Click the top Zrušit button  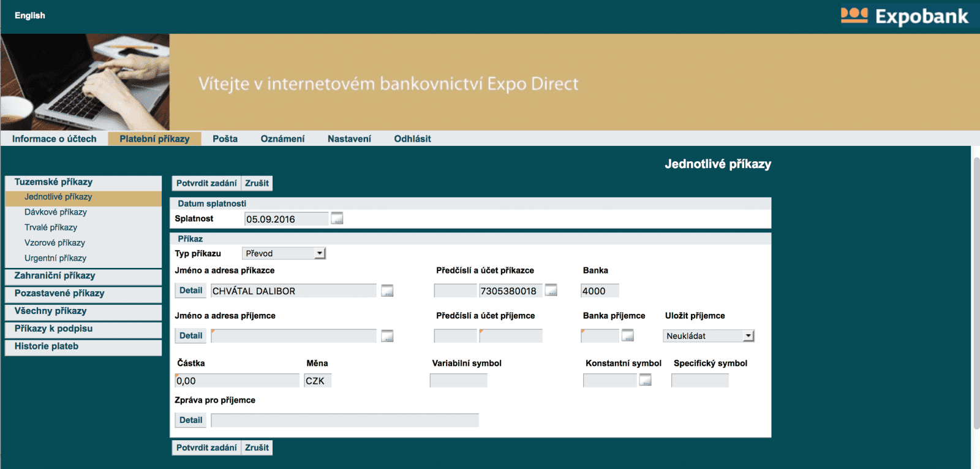click(257, 183)
